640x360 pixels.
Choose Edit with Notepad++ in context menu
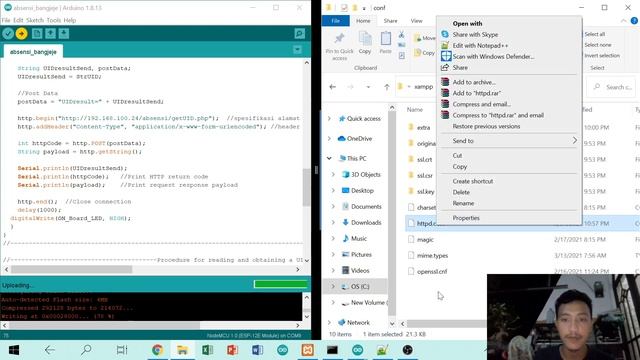(480, 46)
